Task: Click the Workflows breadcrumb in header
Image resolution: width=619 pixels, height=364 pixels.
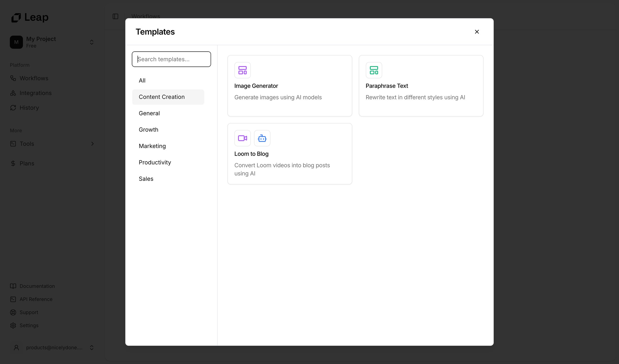Action: click(x=146, y=16)
